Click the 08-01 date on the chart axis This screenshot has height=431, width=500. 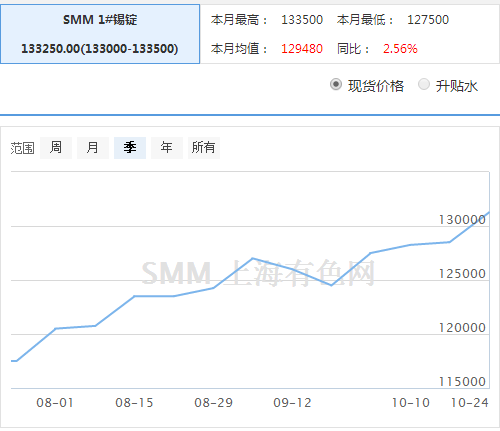coord(55,403)
